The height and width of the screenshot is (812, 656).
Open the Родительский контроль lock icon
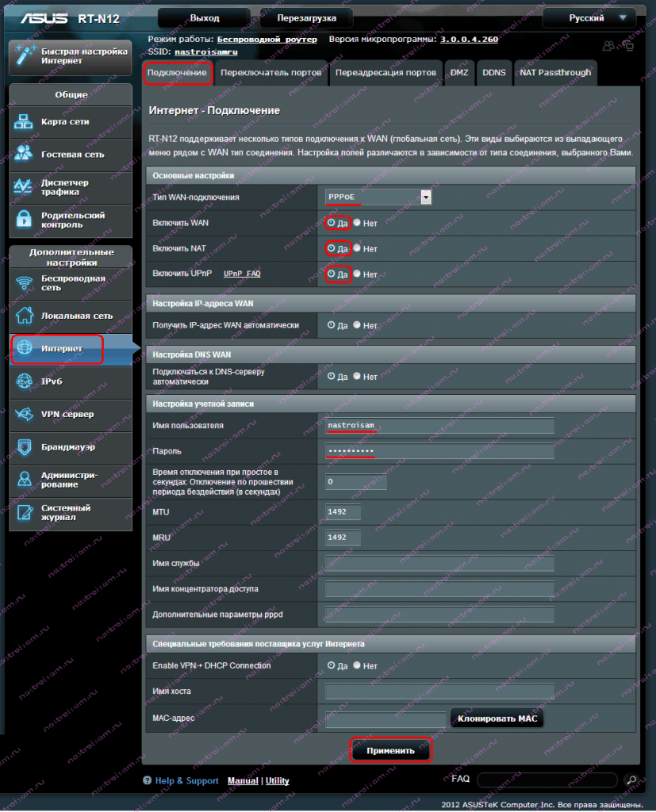tap(24, 220)
